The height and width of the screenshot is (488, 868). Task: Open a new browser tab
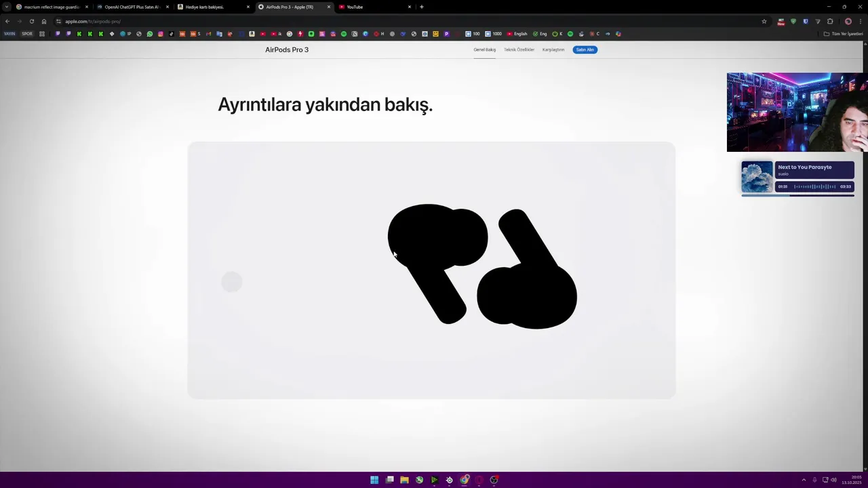click(422, 7)
